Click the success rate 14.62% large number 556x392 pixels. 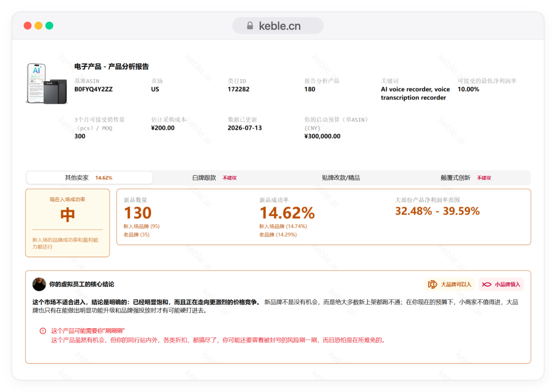coord(287,213)
